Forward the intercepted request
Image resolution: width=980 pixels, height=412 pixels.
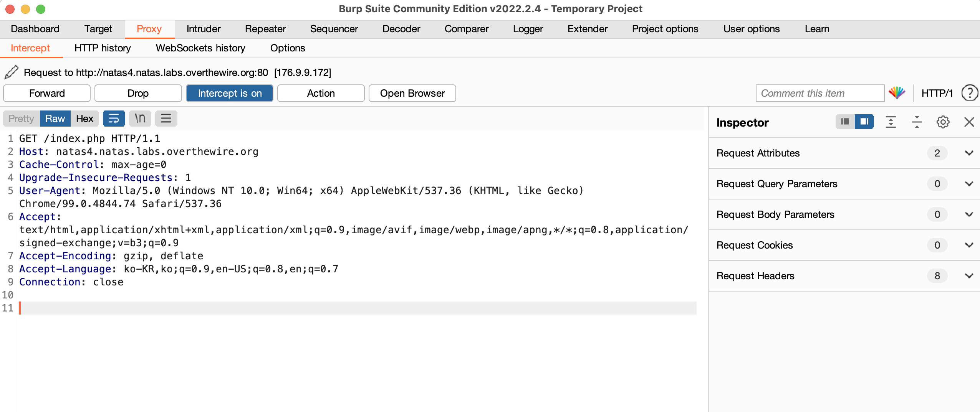point(47,93)
